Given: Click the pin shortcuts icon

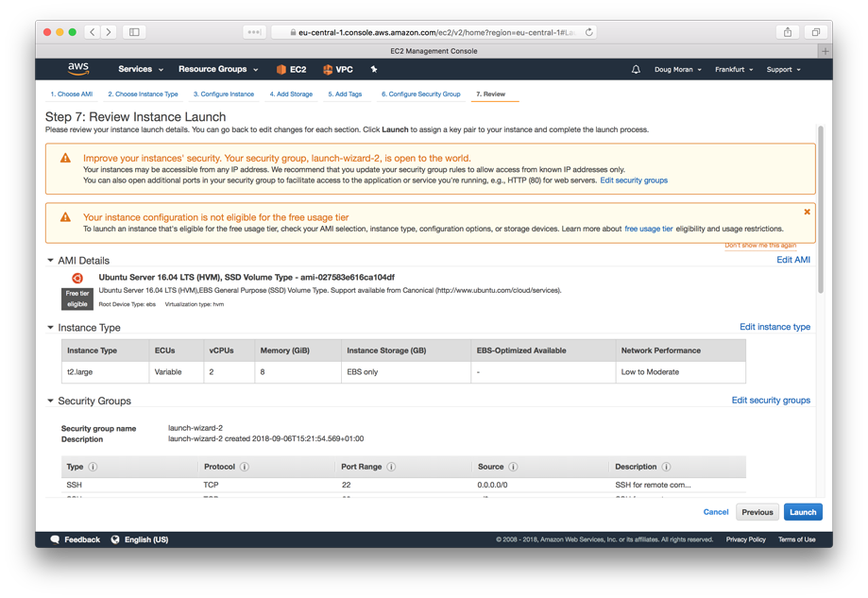Looking at the screenshot, I should coord(374,69).
